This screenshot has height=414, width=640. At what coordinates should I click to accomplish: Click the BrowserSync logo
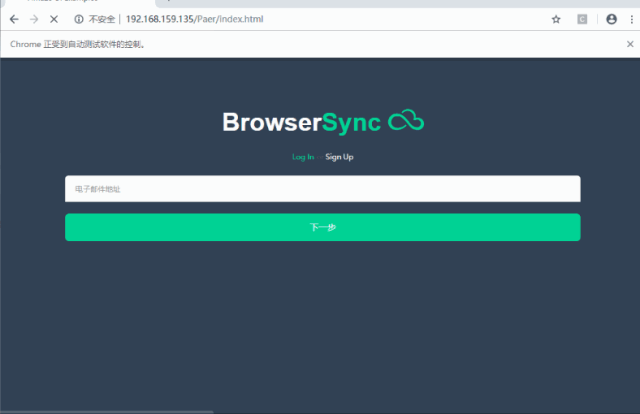pos(323,122)
